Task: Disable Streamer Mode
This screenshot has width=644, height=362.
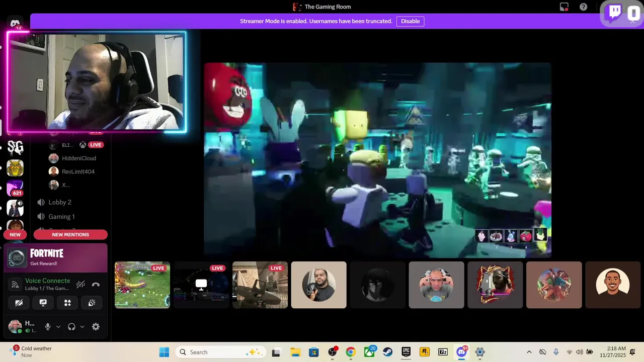Action: tap(410, 21)
